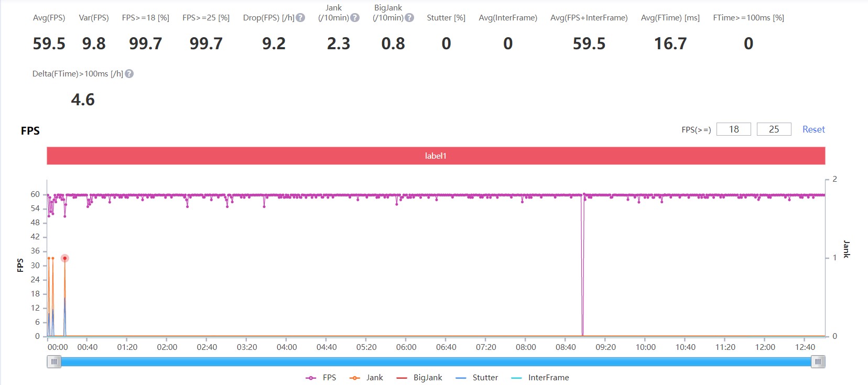Click the help icon next to BigJank (/10min)

click(409, 18)
